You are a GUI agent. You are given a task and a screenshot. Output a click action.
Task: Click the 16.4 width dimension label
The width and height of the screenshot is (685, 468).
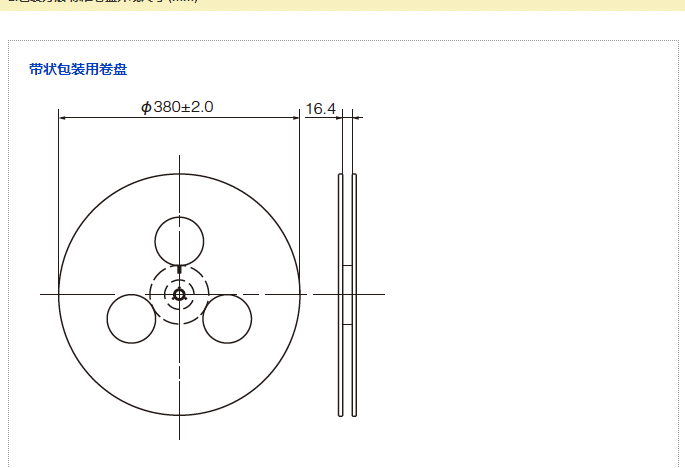[319, 108]
